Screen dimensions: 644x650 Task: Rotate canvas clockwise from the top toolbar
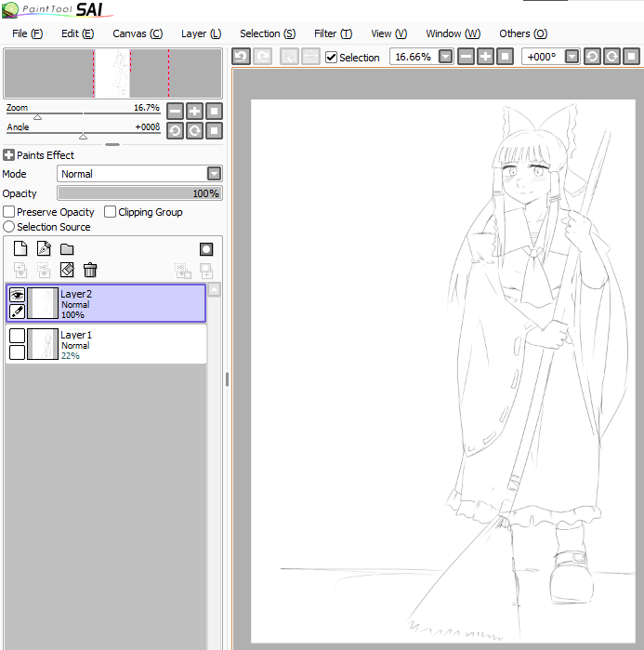(612, 57)
